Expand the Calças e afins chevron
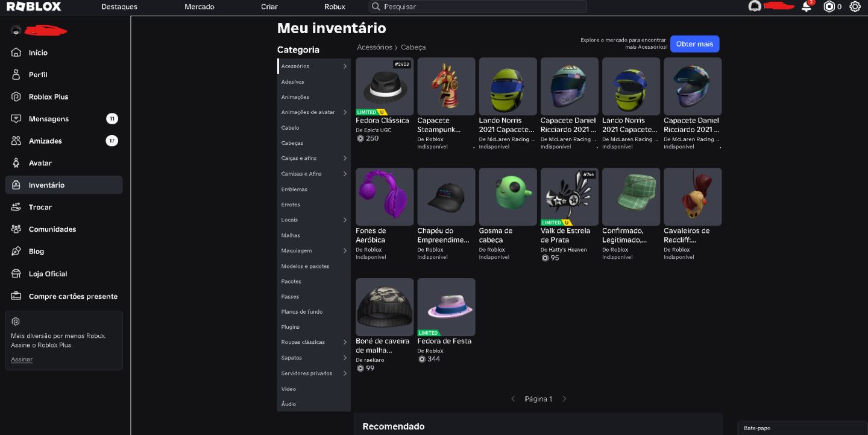Viewport: 868px width, 435px height. pyautogui.click(x=345, y=158)
